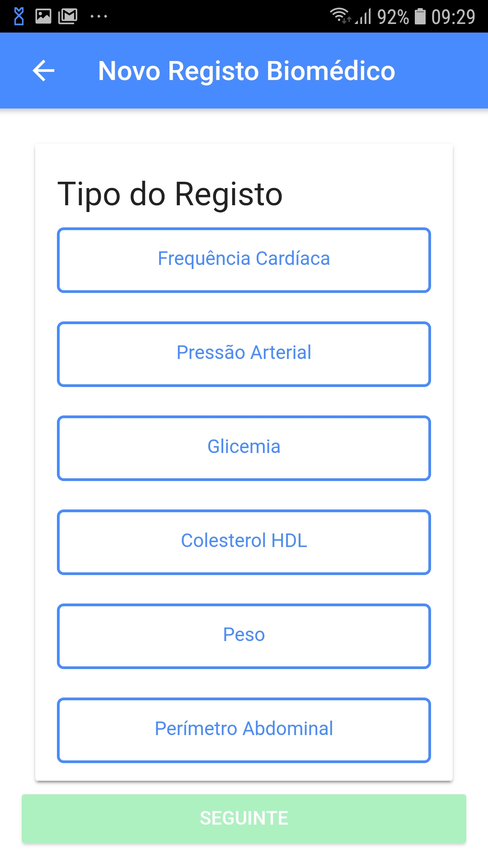This screenshot has height=868, width=488.
Task: Tap the Novo Registo Biomédico title
Action: pos(246,71)
